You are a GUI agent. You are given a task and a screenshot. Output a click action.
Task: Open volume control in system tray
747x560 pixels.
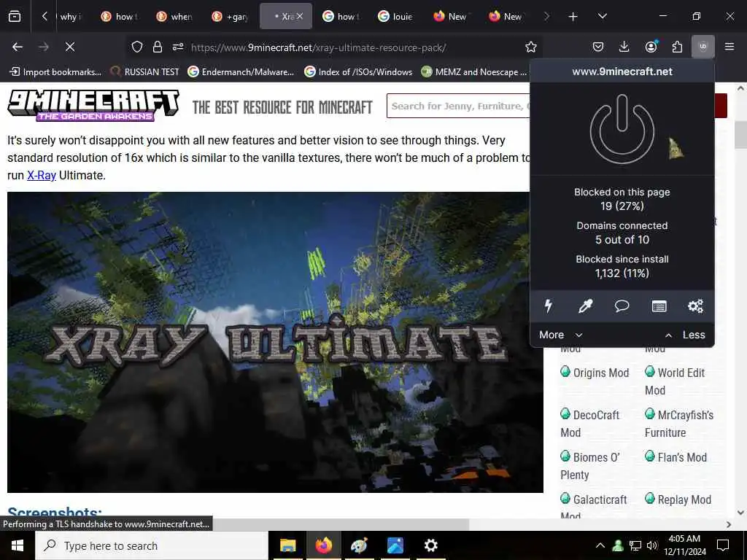pyautogui.click(x=652, y=545)
